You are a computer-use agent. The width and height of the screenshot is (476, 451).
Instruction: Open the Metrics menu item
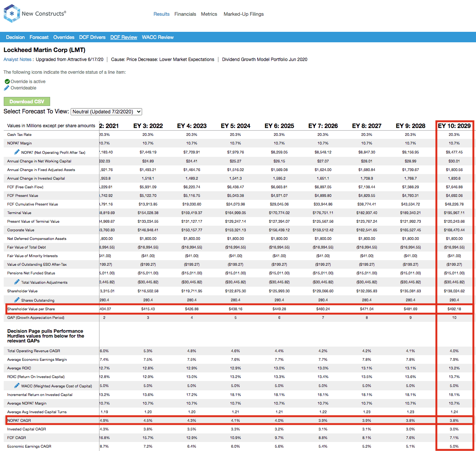(209, 14)
